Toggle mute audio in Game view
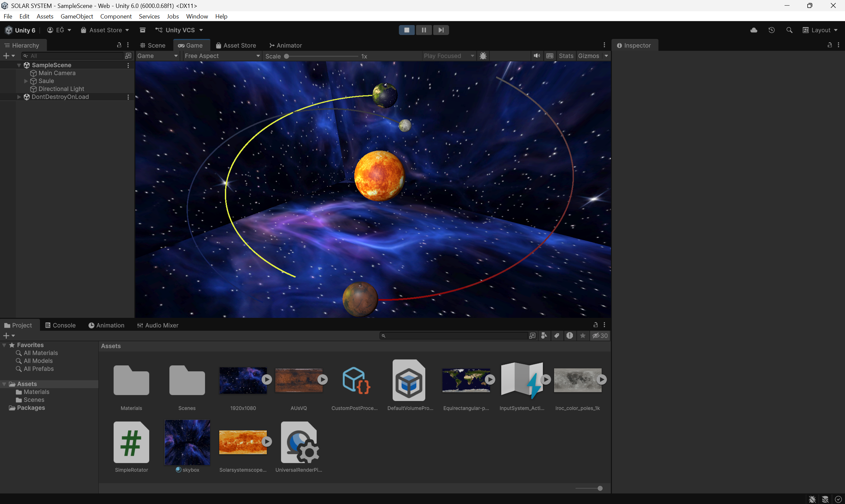Viewport: 845px width, 504px height. (537, 56)
